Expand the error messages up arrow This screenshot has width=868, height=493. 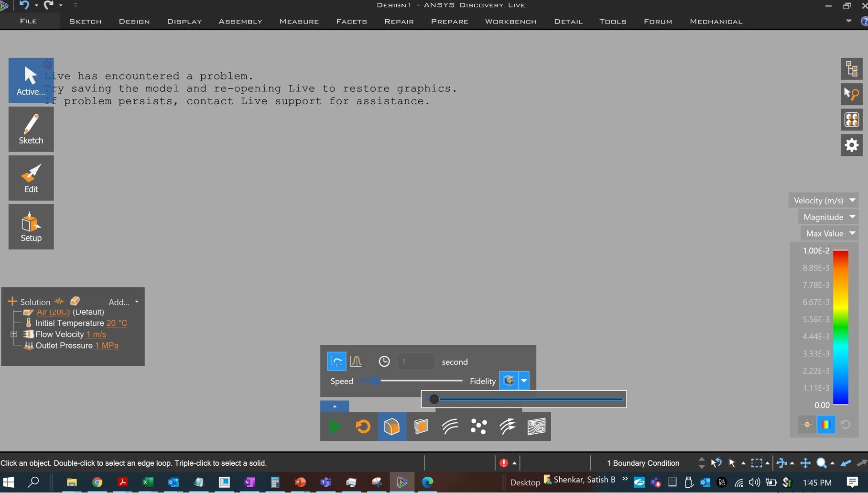(x=514, y=463)
